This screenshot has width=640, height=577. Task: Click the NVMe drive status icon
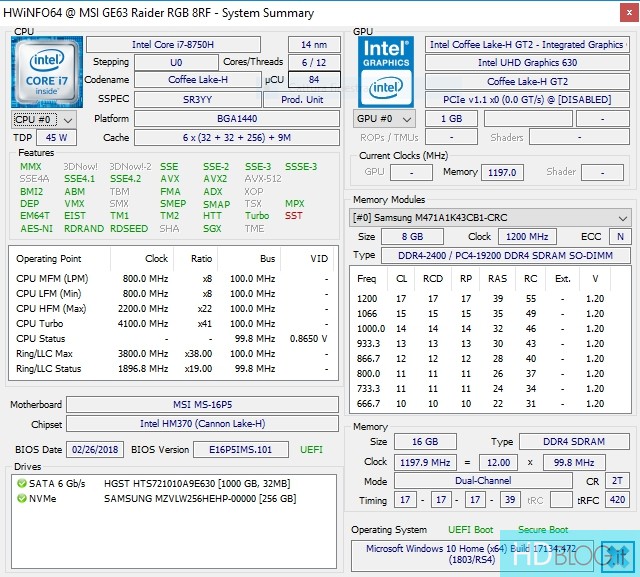click(x=22, y=498)
